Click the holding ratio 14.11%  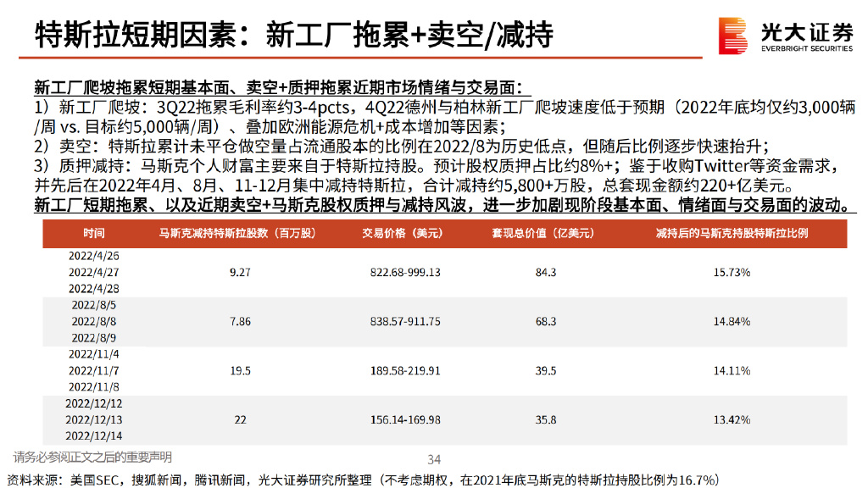pos(732,371)
